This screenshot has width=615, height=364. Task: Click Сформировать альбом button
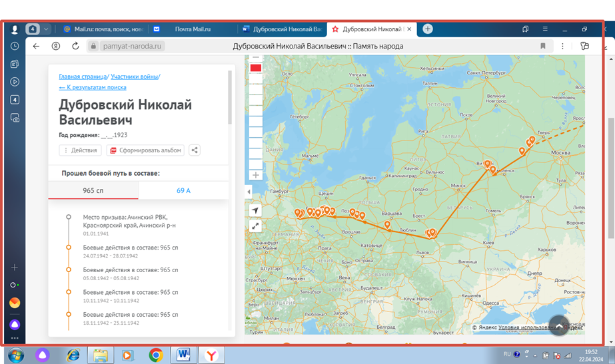145,150
